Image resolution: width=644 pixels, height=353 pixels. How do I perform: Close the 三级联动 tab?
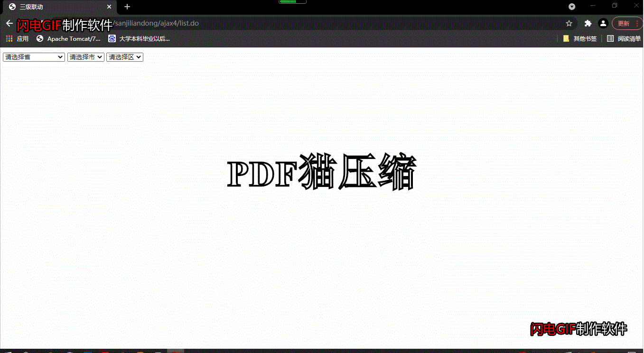(x=109, y=7)
